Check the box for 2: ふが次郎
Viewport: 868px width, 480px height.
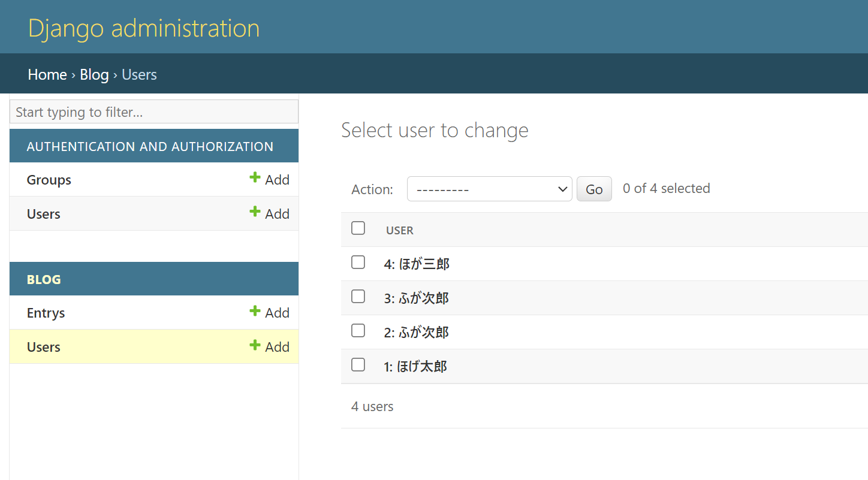[358, 330]
